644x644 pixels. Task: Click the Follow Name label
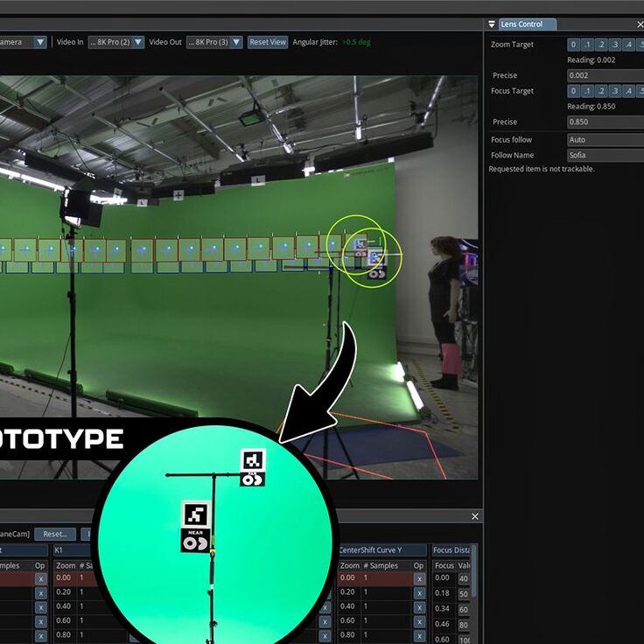[512, 155]
